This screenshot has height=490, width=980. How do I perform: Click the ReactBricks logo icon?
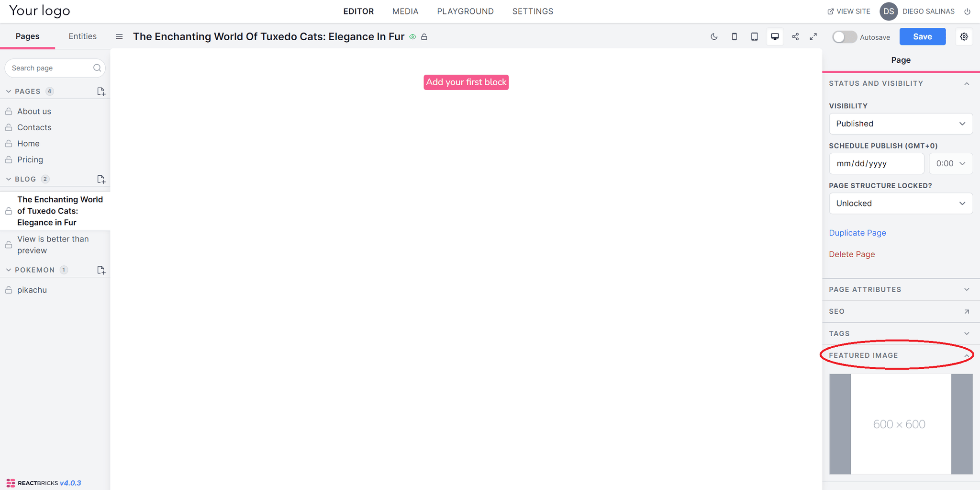11,483
